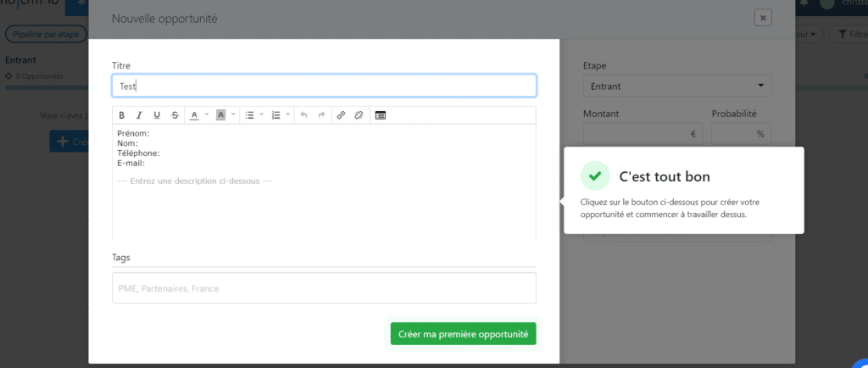This screenshot has width=868, height=368.
Task: Click the user avatar in header
Action: [x=826, y=3]
